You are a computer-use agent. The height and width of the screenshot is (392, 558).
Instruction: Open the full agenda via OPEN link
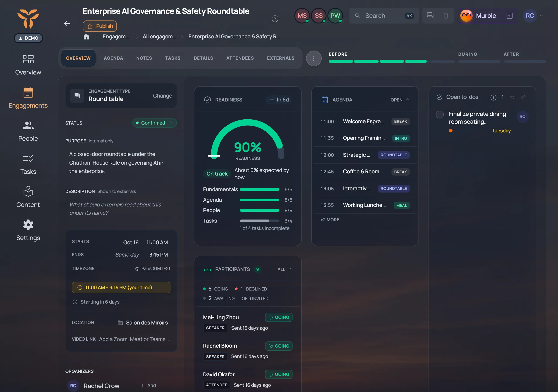(x=400, y=100)
